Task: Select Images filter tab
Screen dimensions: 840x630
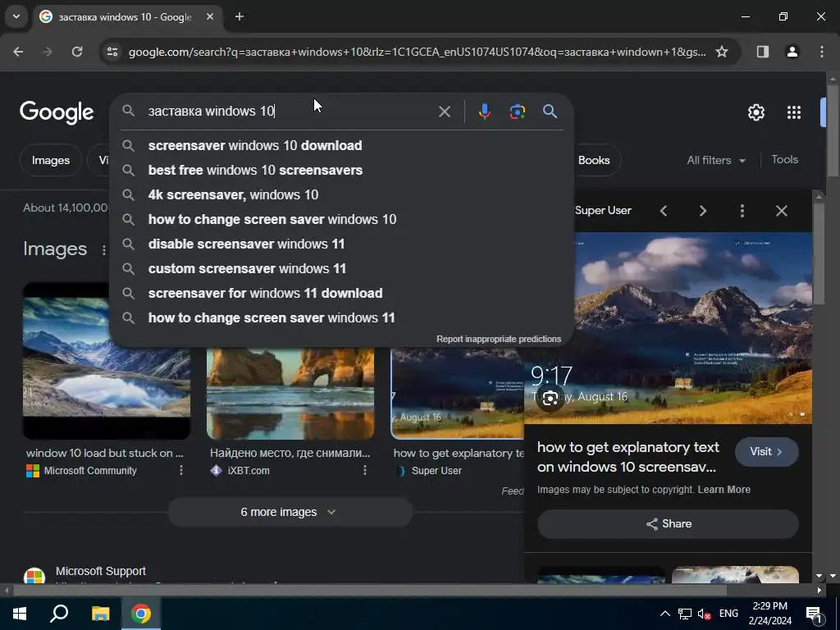Action: [x=50, y=160]
